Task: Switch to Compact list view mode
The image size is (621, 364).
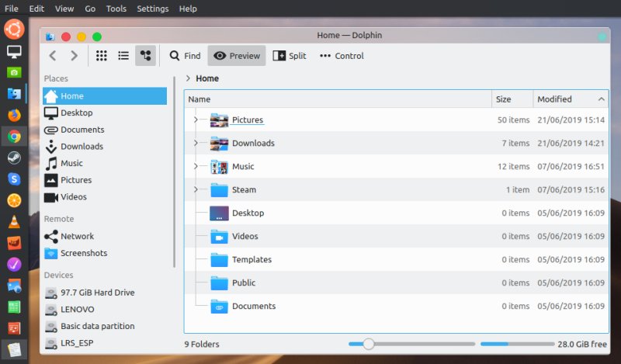Action: pos(123,56)
